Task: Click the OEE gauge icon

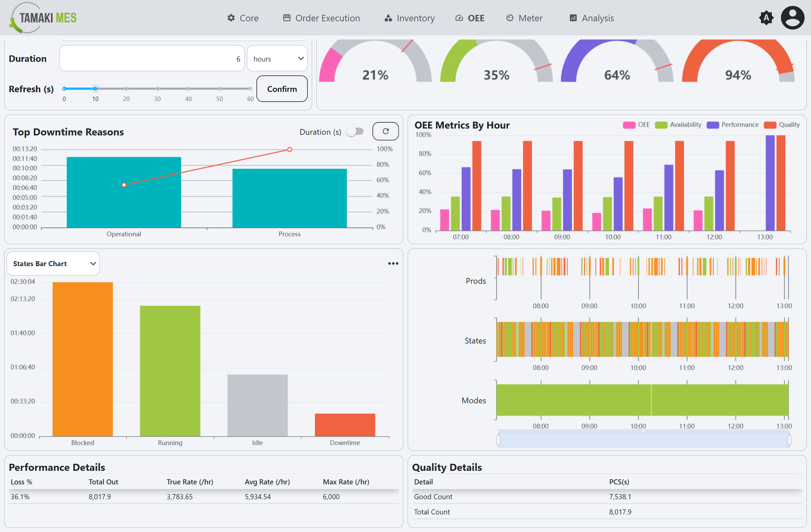Action: (459, 18)
